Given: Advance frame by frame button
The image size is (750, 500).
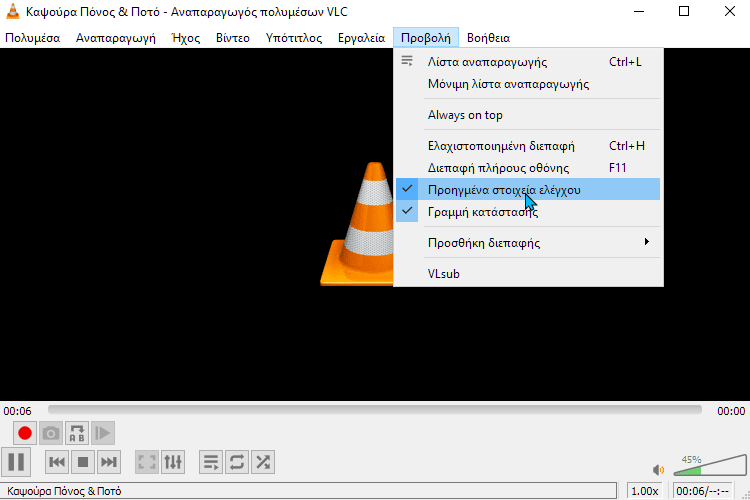Looking at the screenshot, I should tap(103, 433).
